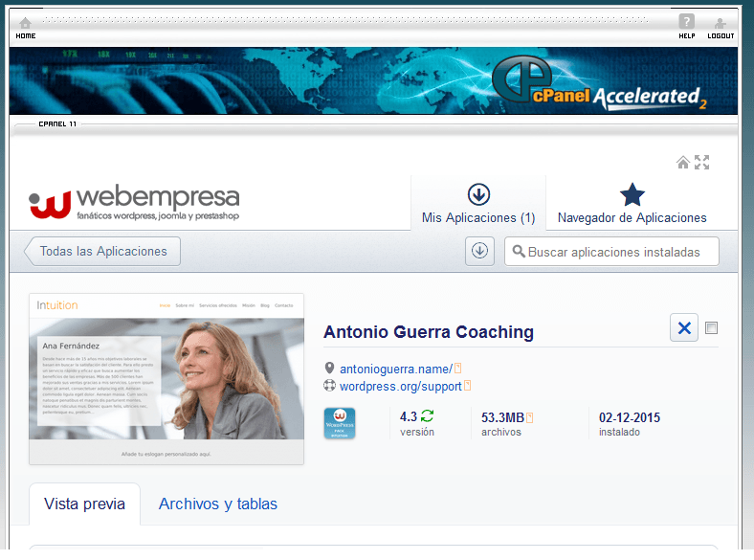Click the HOME label in top bar

[x=26, y=35]
